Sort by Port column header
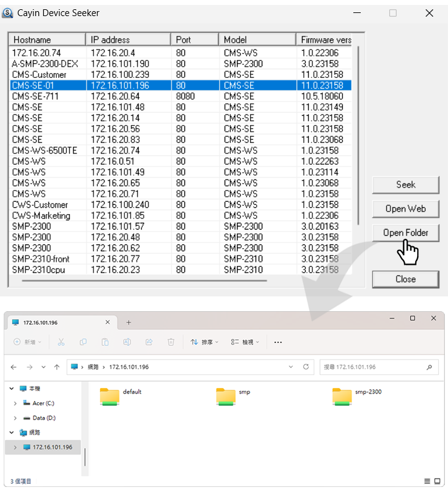Screen dimensions: 448x495 (195, 40)
